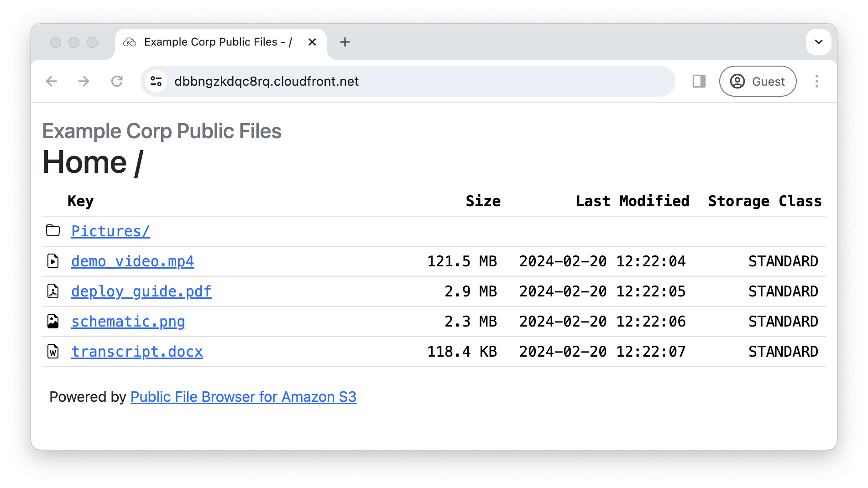Click the PDF icon next to deploy_guide.pdf
Screen dimensions: 868x488
[53, 291]
